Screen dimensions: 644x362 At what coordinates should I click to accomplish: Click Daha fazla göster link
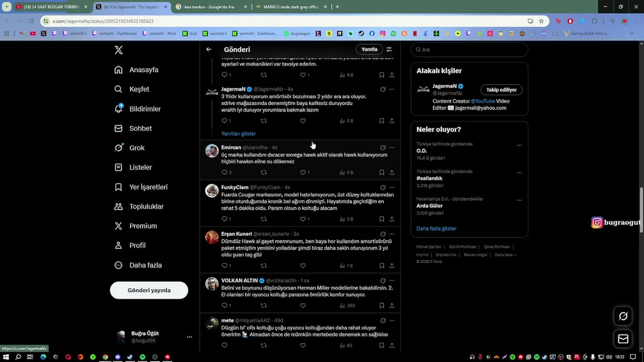436,228
